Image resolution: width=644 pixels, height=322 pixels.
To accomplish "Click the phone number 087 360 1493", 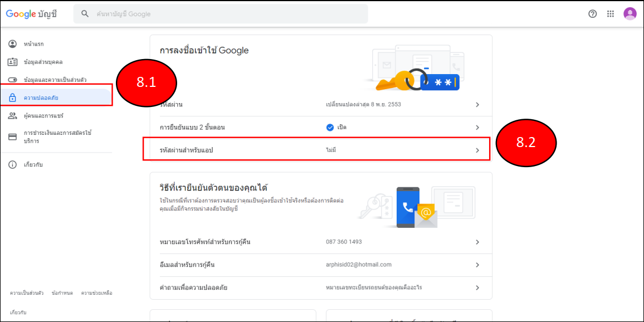I will coord(344,242).
